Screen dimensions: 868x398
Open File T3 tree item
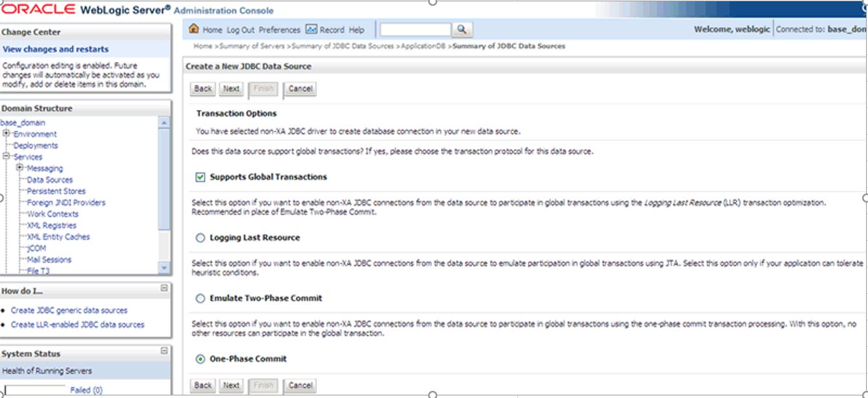click(x=38, y=271)
